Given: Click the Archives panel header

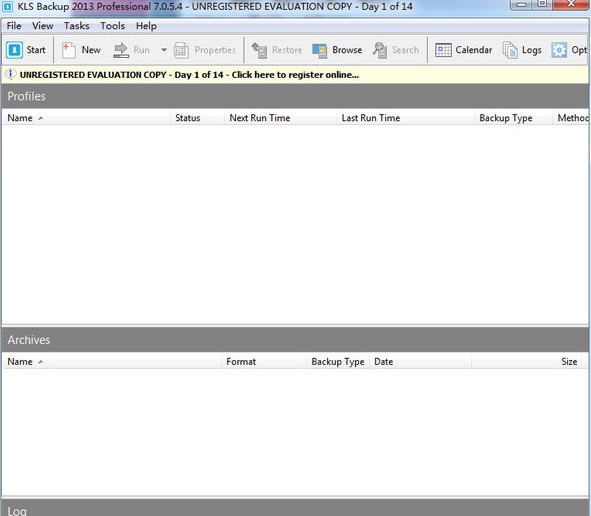Looking at the screenshot, I should pos(295,340).
